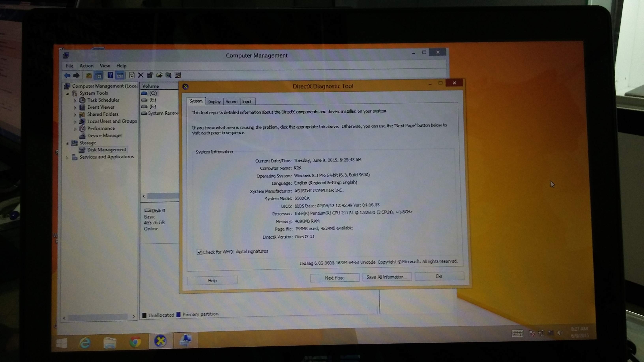Screen dimensions: 644x362
Task: Open Internet Explorer from the taskbar
Action: [x=85, y=342]
